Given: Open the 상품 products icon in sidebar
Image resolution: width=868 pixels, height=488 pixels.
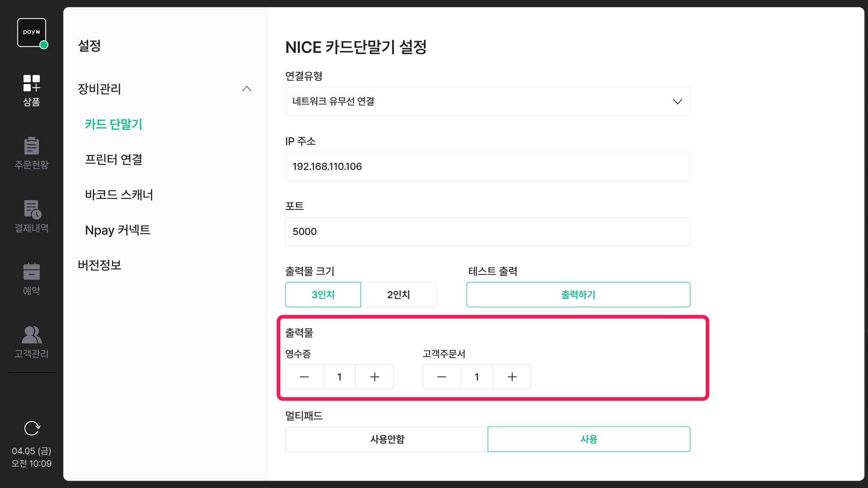Looking at the screenshot, I should pyautogui.click(x=31, y=90).
